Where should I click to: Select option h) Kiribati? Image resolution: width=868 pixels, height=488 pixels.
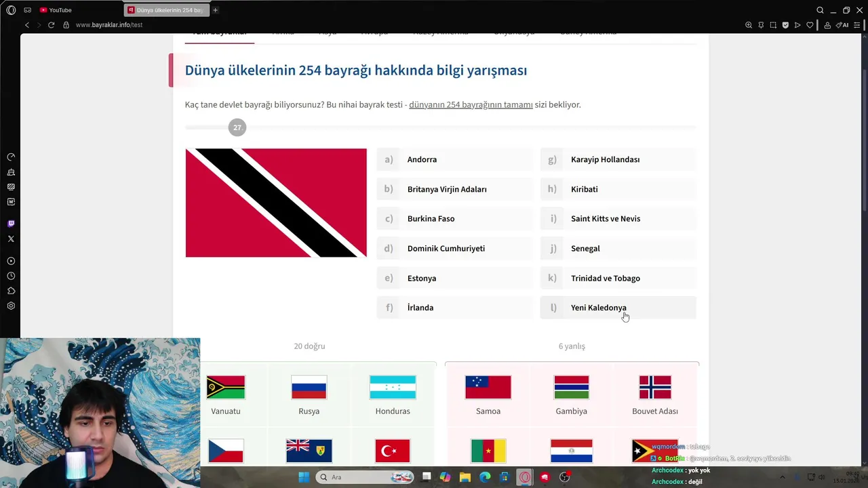[618, 189]
